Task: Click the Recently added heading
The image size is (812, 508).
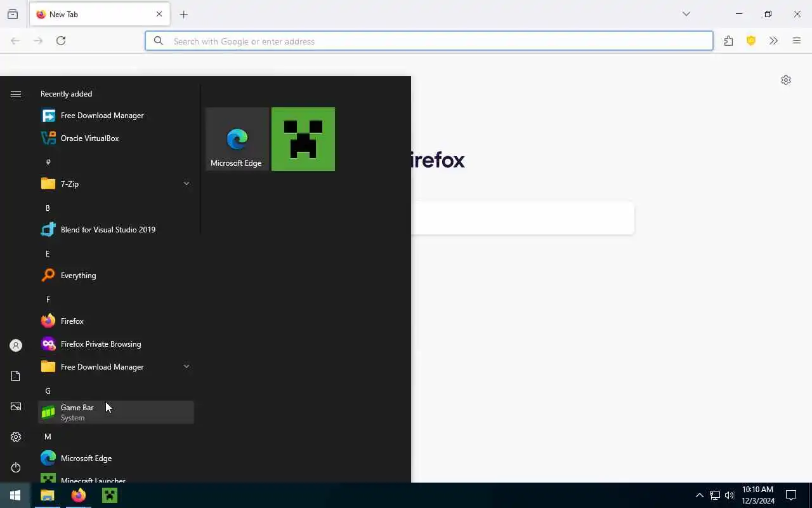Action: pos(66,94)
